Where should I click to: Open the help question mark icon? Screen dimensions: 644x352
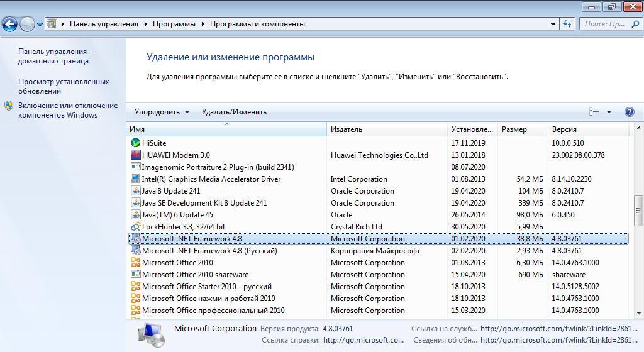tap(629, 112)
